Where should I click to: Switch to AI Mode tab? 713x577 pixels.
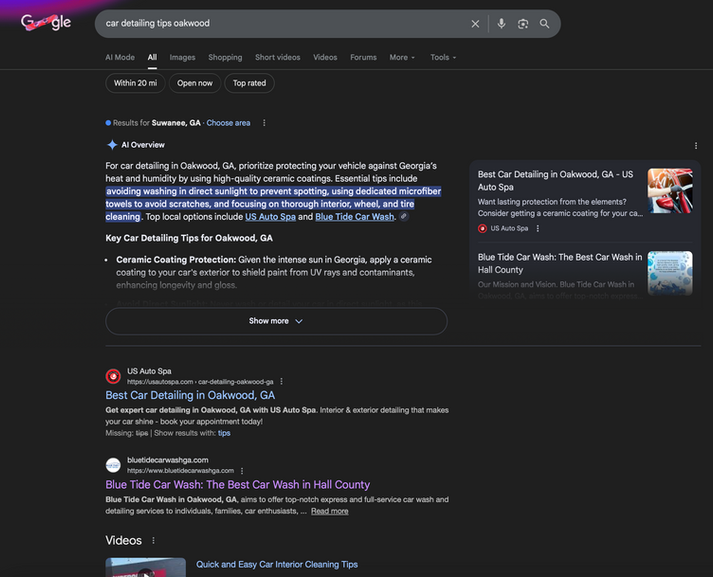[120, 57]
